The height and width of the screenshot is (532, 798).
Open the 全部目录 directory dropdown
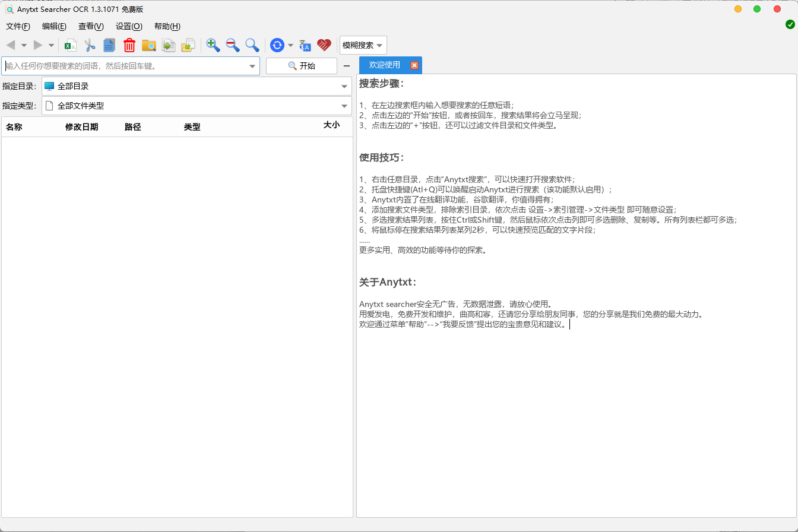(x=197, y=86)
